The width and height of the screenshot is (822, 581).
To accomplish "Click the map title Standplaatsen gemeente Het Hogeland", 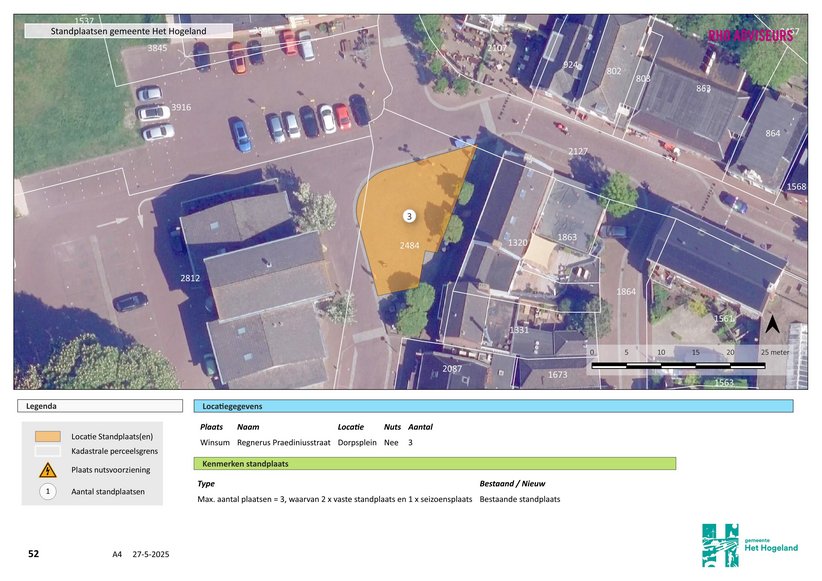I will (128, 31).
